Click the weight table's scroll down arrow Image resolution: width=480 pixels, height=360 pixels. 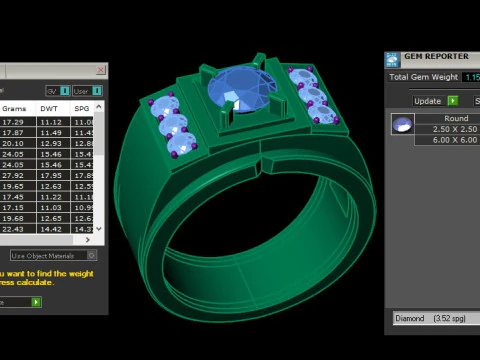coord(99,229)
